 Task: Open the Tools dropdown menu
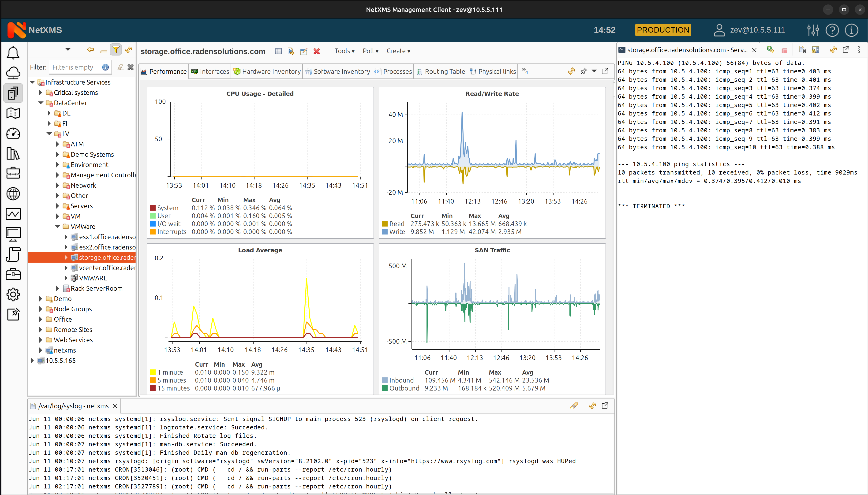(x=344, y=51)
